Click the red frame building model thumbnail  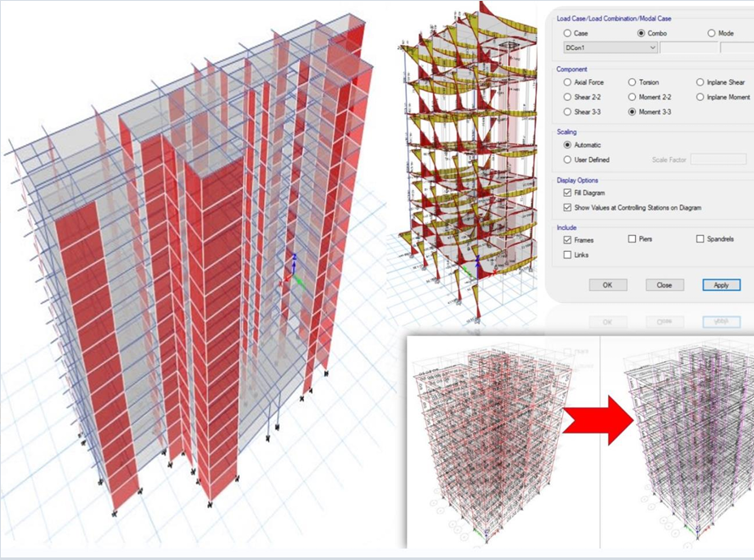coord(494,442)
